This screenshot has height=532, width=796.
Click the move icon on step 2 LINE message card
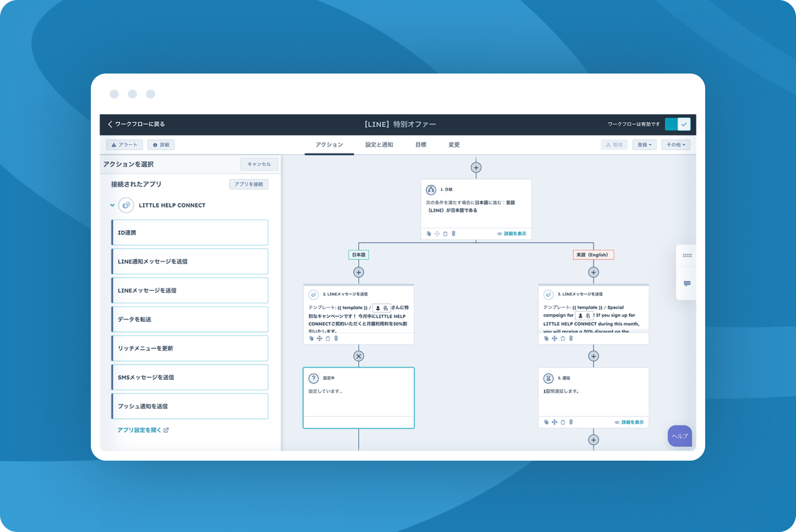(320, 338)
